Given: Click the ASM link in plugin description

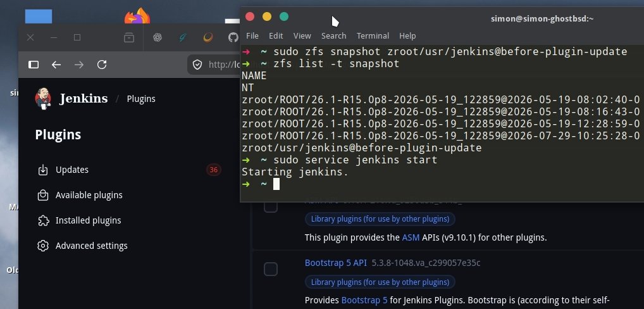Looking at the screenshot, I should pyautogui.click(x=411, y=237).
